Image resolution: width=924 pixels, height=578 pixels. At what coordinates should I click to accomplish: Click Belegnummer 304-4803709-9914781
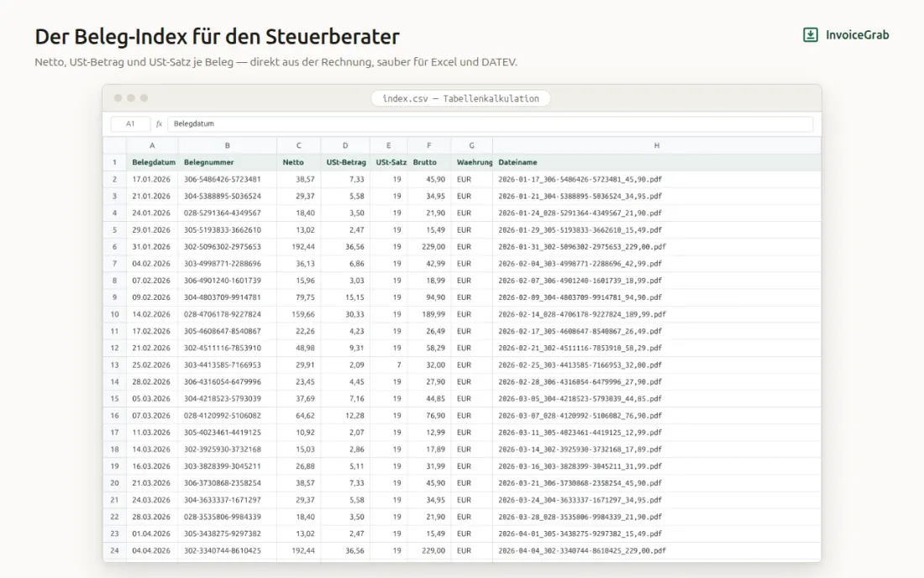point(228,297)
